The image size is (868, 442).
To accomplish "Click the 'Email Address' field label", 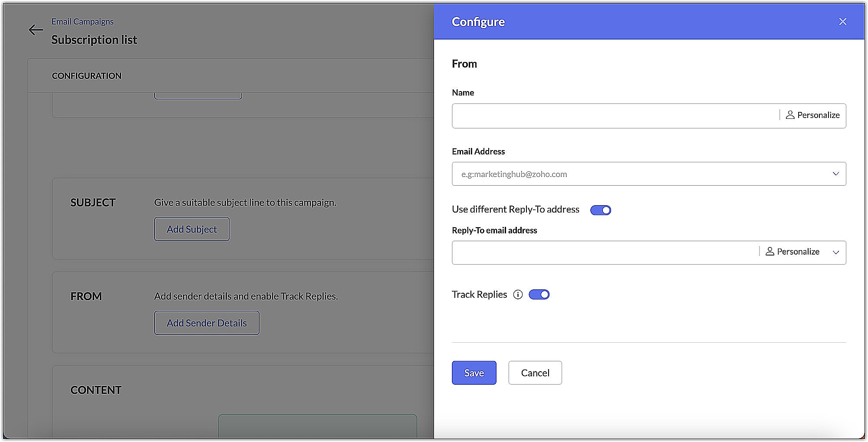I will click(478, 151).
